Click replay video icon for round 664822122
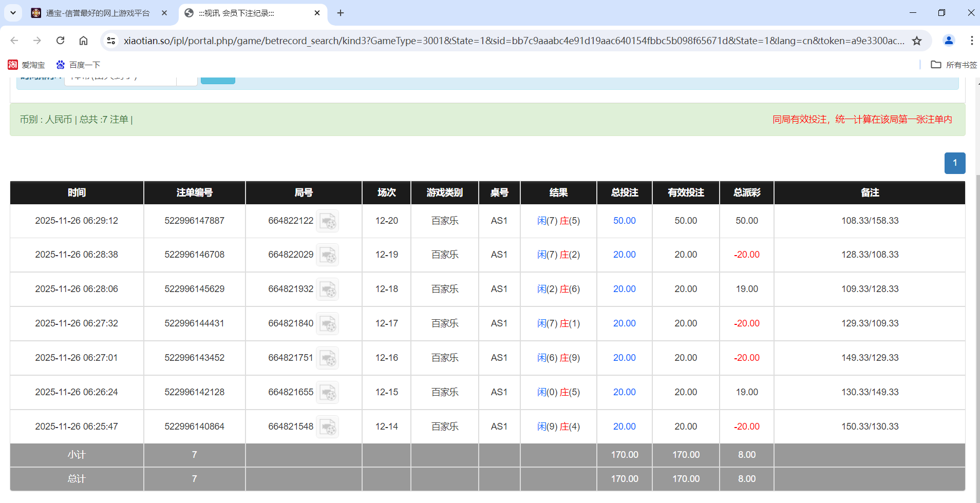 (327, 221)
